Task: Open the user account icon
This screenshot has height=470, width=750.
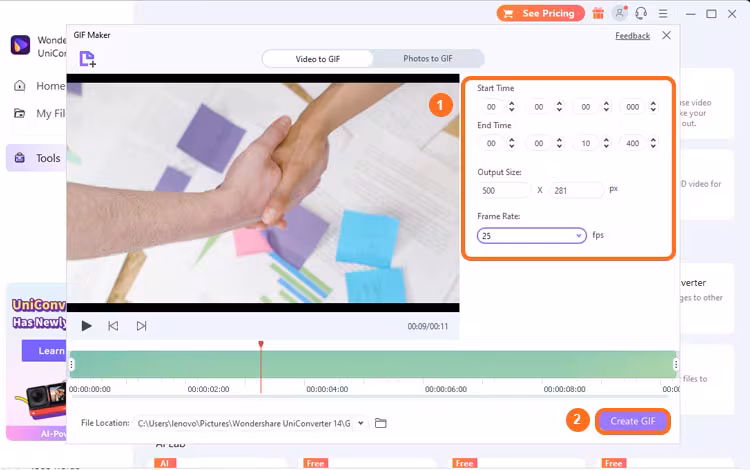Action: (620, 13)
